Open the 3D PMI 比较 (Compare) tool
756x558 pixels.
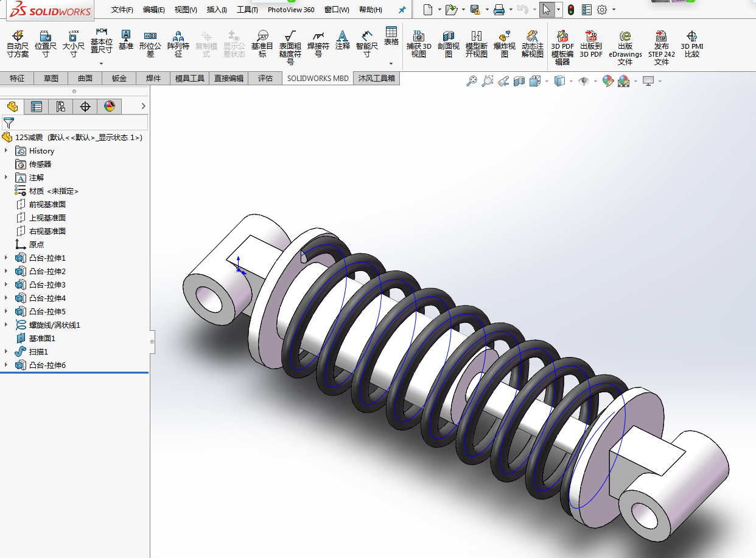[x=692, y=44]
